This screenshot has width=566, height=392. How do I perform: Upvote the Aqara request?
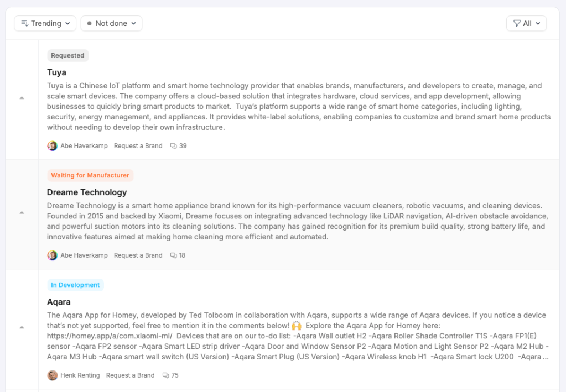22,327
